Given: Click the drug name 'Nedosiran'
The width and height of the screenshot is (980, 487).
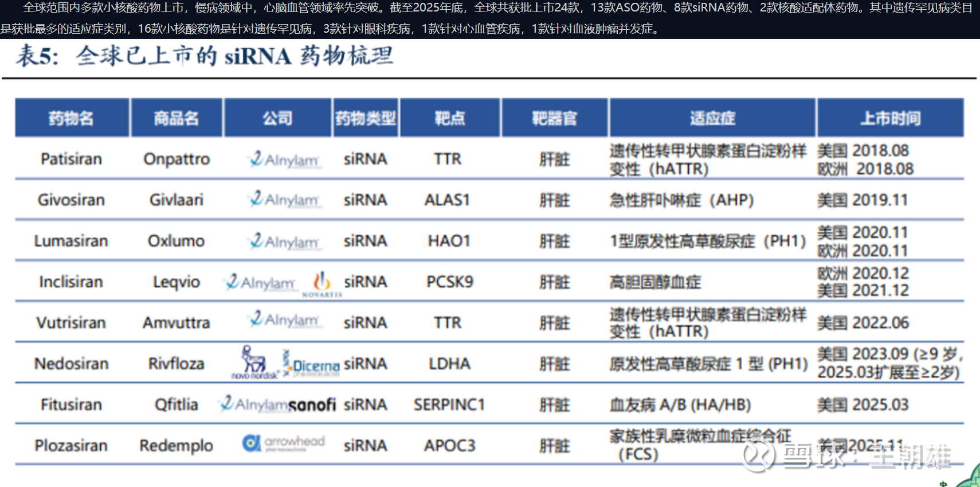Looking at the screenshot, I should [72, 364].
